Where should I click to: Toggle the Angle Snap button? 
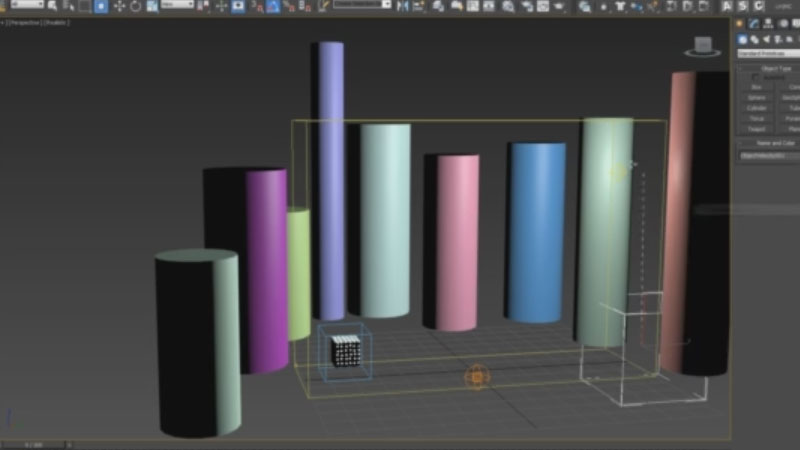pyautogui.click(x=274, y=6)
